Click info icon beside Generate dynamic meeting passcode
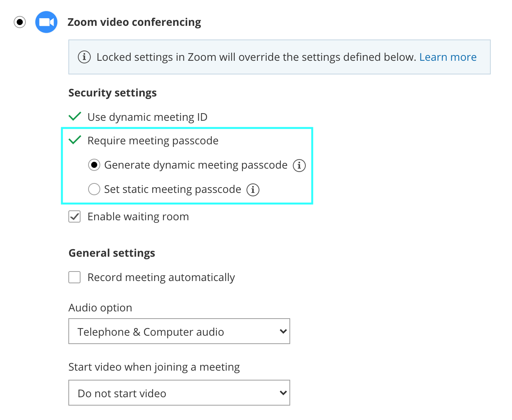Viewport: 512px width, 420px height. coord(299,165)
